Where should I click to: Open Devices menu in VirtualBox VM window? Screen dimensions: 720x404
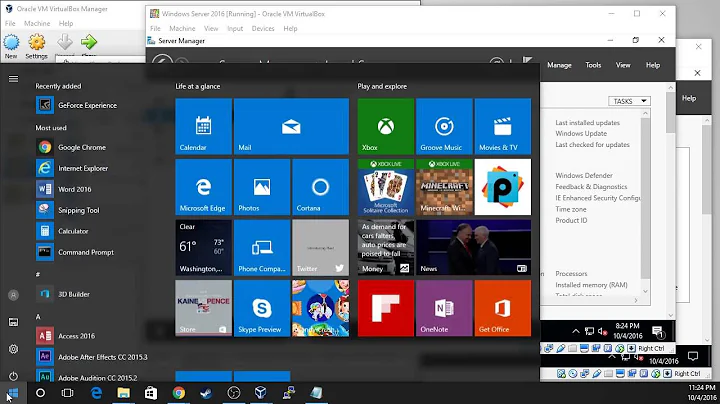tap(263, 28)
